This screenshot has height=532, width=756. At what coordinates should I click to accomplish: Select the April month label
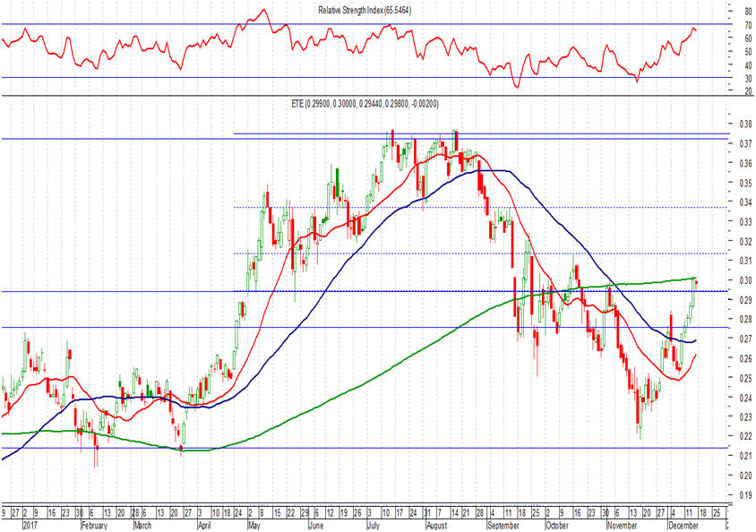click(205, 525)
